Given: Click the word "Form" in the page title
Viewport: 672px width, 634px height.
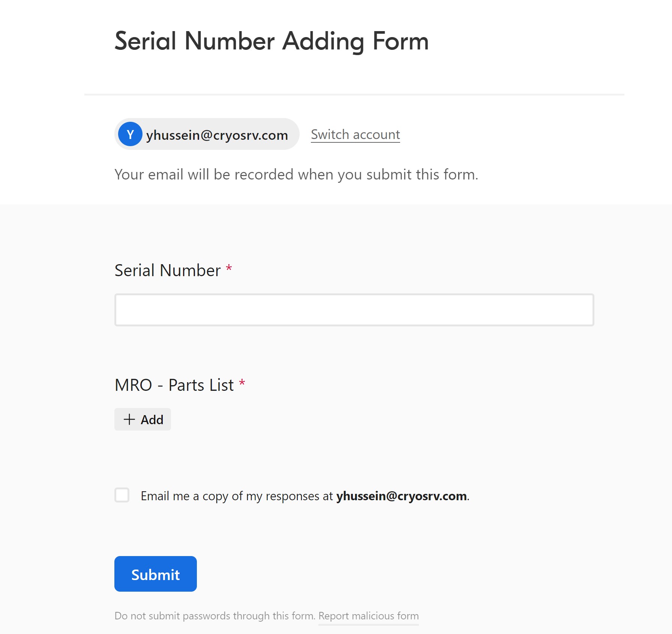Looking at the screenshot, I should click(x=400, y=41).
